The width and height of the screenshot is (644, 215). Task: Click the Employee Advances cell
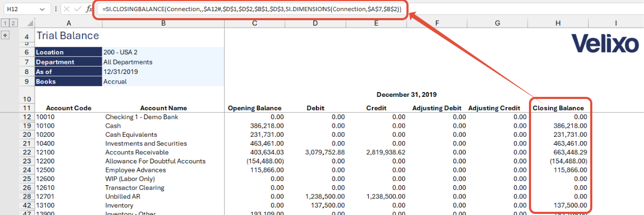coord(164,170)
